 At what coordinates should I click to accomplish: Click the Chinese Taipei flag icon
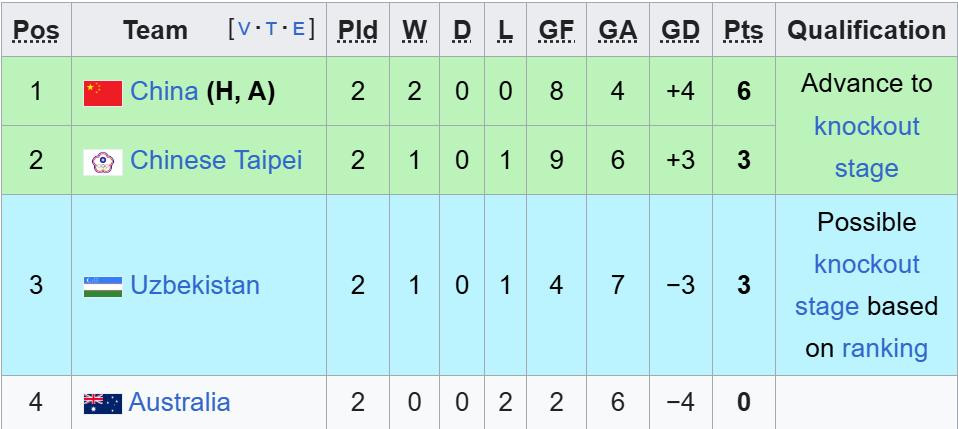103,161
